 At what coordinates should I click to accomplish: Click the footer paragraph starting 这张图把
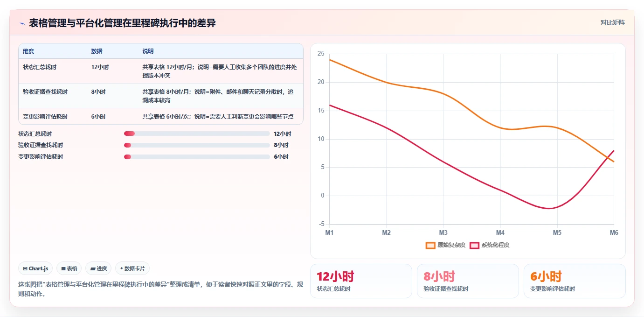(x=159, y=289)
